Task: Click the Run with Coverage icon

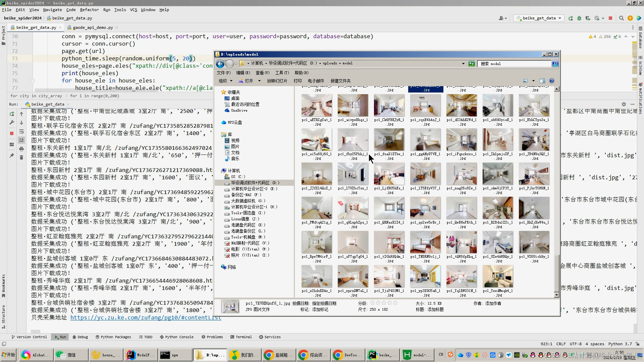Action: 588,18
